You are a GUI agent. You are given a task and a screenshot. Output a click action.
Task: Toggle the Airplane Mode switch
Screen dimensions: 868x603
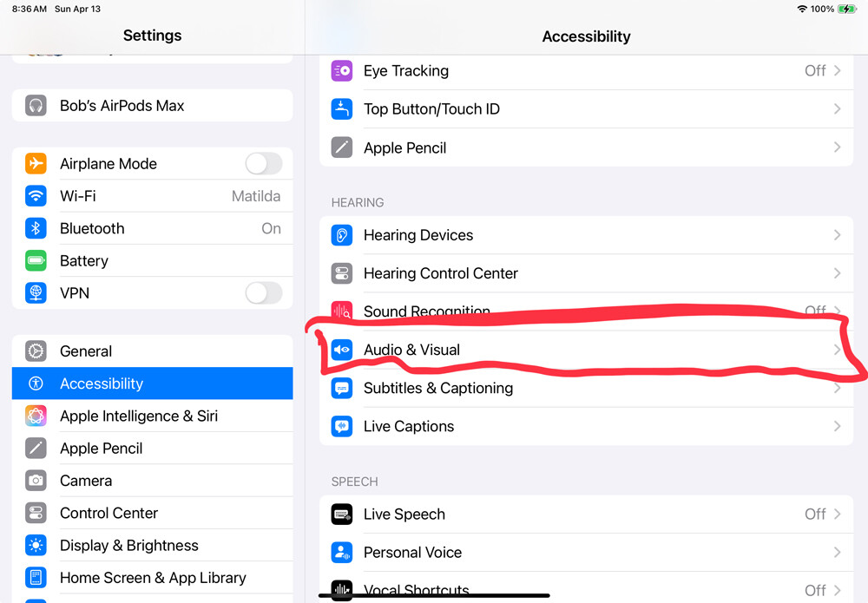(x=264, y=164)
